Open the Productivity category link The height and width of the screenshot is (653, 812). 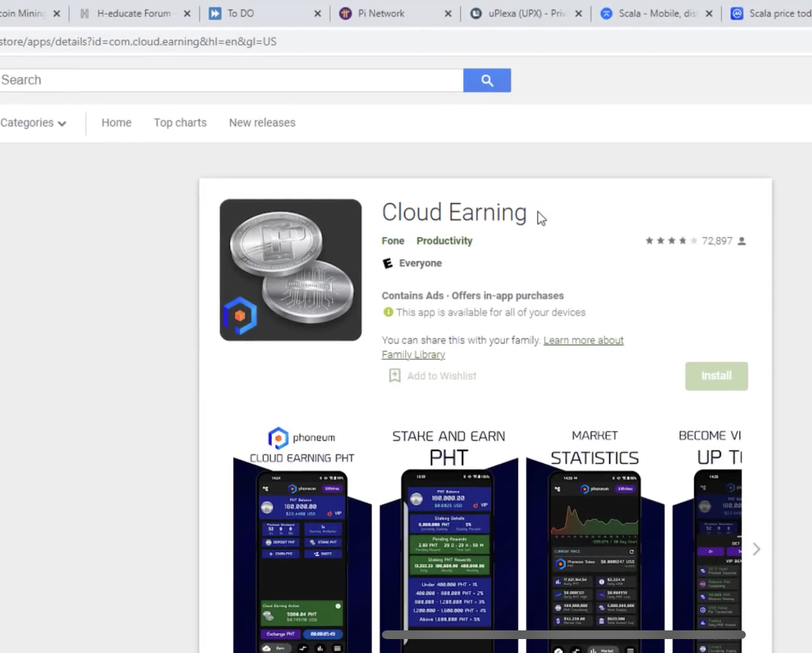pos(444,241)
